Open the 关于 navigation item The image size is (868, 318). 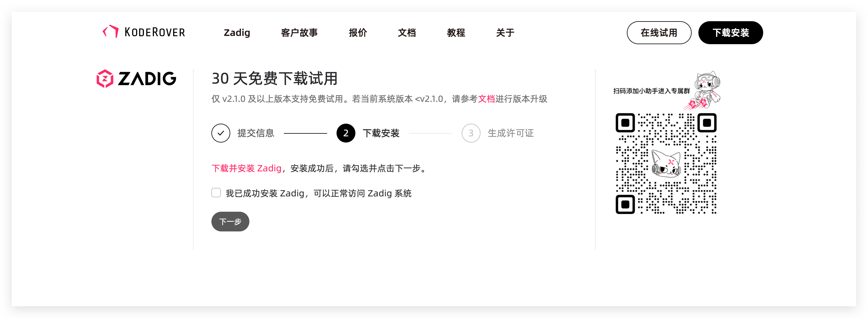[x=505, y=33]
